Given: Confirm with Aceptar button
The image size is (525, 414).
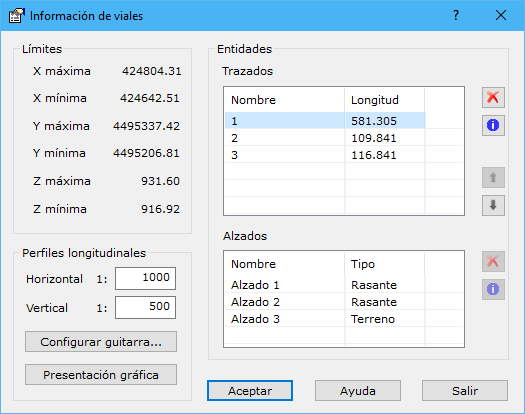Looking at the screenshot, I should [250, 391].
